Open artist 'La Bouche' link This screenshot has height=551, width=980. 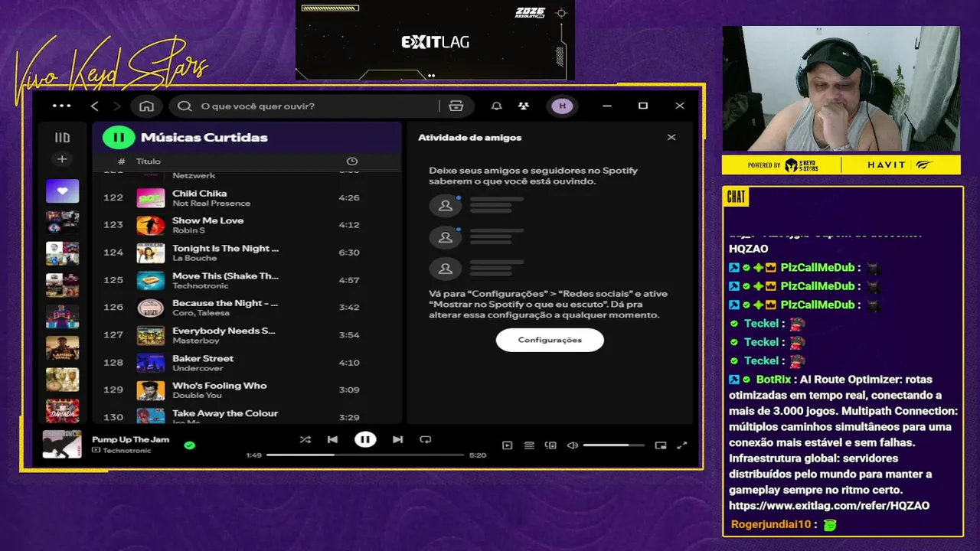point(194,258)
